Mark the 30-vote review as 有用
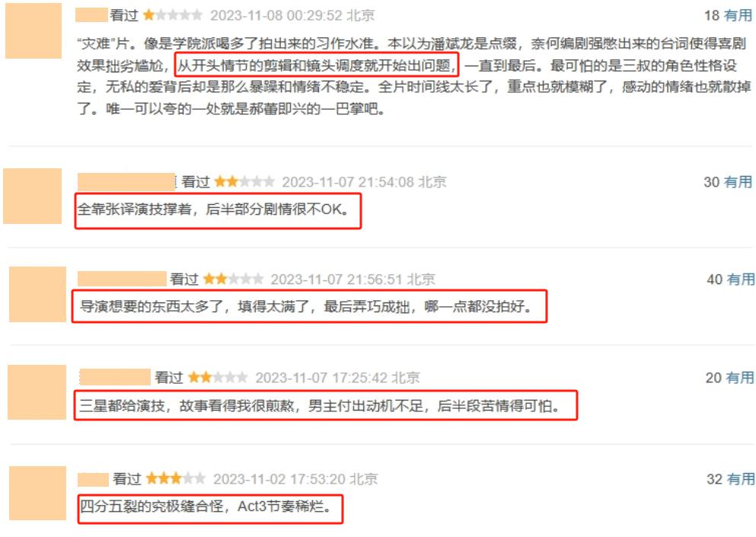 point(738,182)
